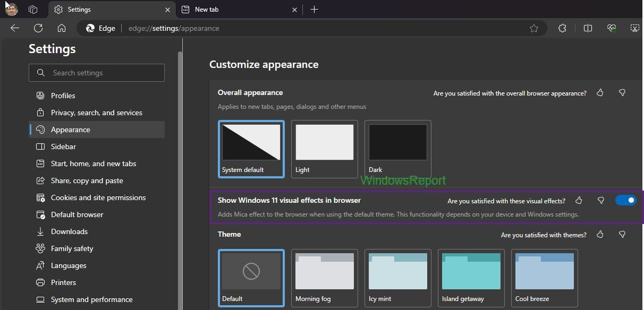The height and width of the screenshot is (310, 644).
Task: Thumbs down for visual effects
Action: tap(601, 201)
